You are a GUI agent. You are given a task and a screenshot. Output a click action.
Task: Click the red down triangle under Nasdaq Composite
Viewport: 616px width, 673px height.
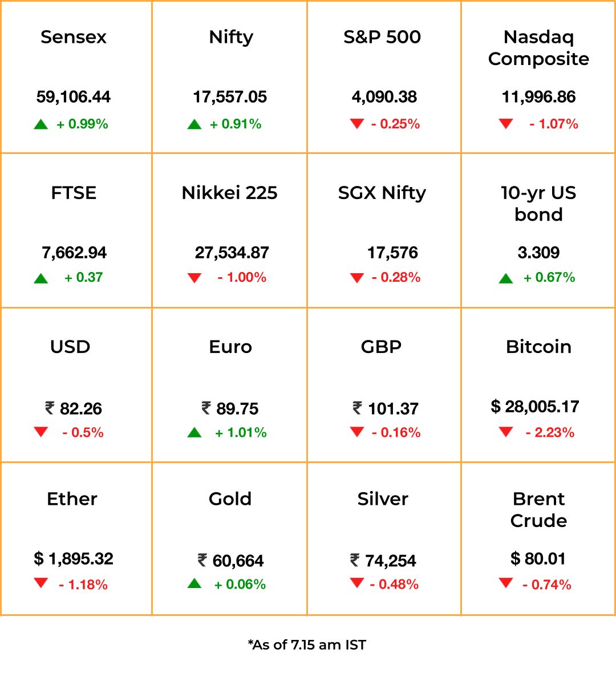[x=506, y=124]
